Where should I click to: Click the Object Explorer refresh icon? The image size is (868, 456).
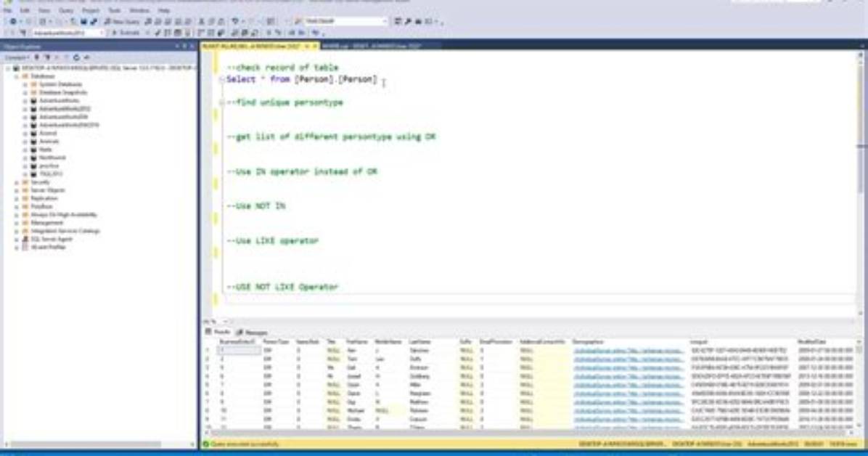tap(76, 57)
